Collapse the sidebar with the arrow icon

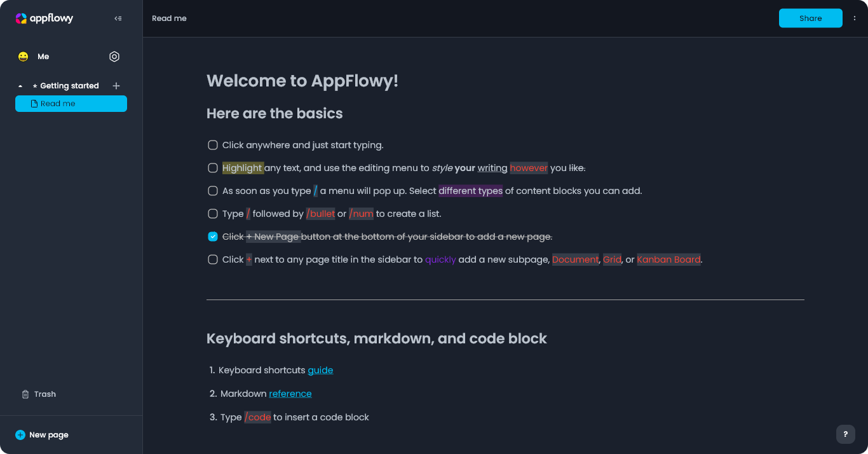pyautogui.click(x=118, y=18)
